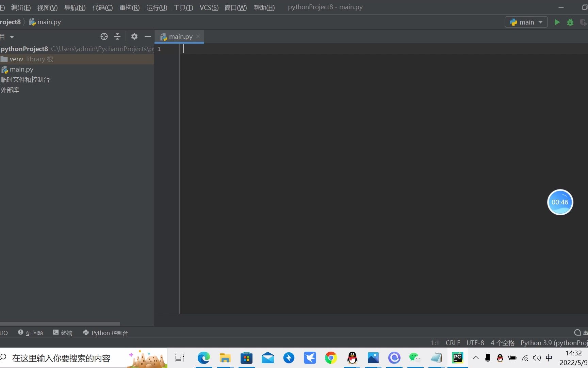Open the project view mode dropdown arrow
This screenshot has height=368, width=588.
click(x=12, y=36)
